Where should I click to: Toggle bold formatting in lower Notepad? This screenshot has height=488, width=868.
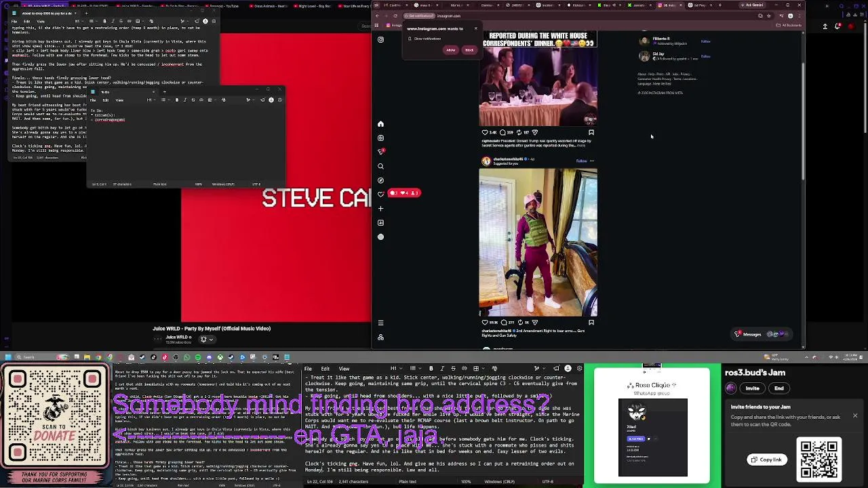431,369
